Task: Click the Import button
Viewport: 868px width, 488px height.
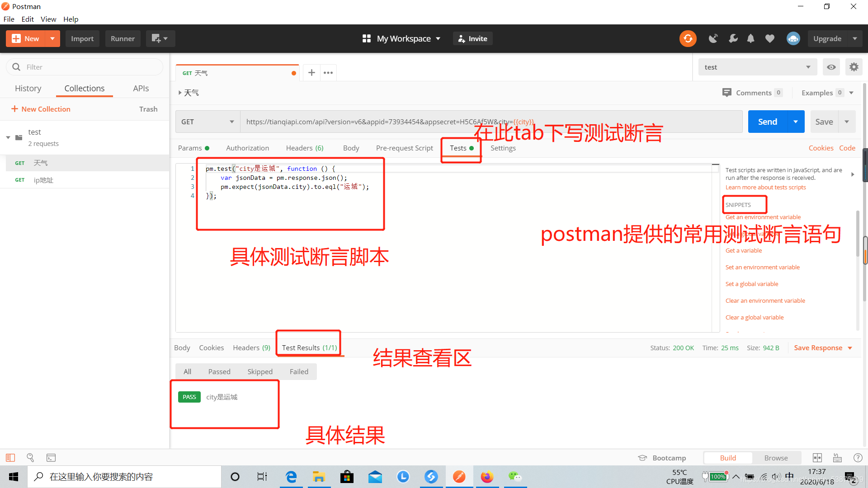Action: (x=82, y=38)
